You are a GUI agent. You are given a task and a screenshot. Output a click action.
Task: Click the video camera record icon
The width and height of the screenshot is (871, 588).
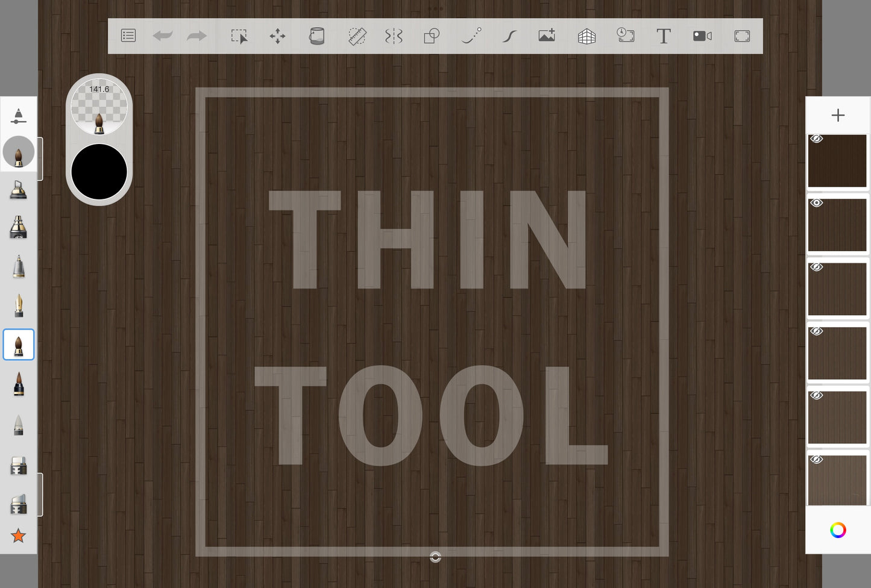702,36
